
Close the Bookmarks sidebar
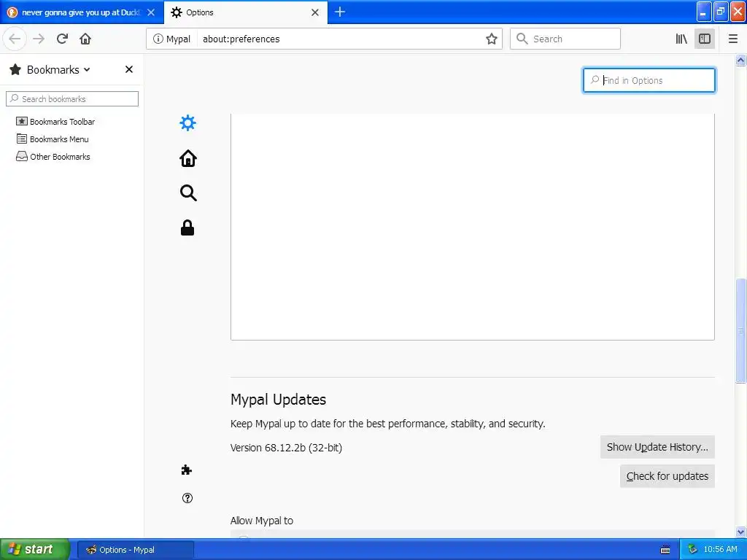pyautogui.click(x=128, y=69)
